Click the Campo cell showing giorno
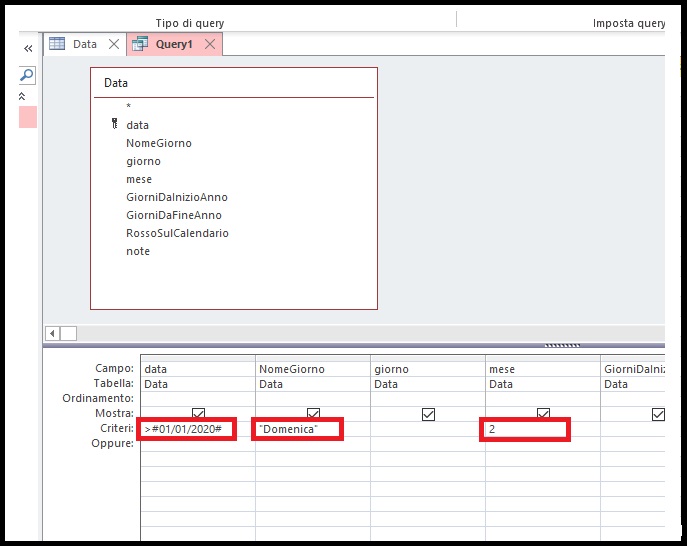 (428, 369)
